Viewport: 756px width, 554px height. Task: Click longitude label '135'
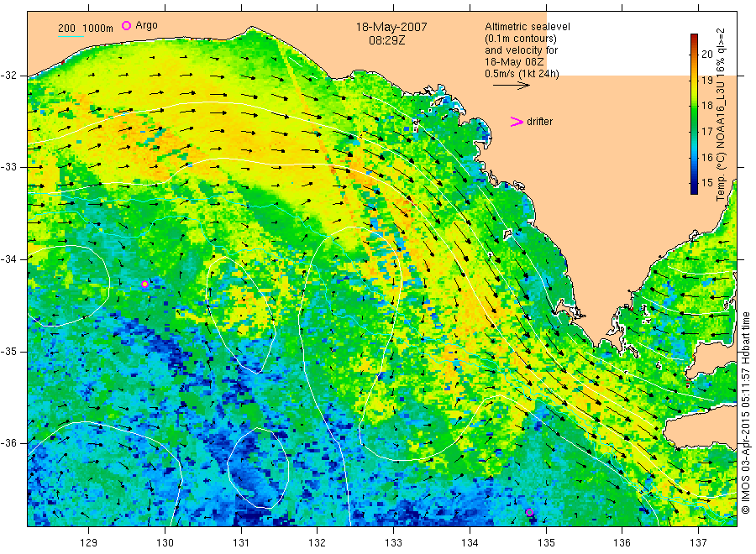click(x=546, y=543)
